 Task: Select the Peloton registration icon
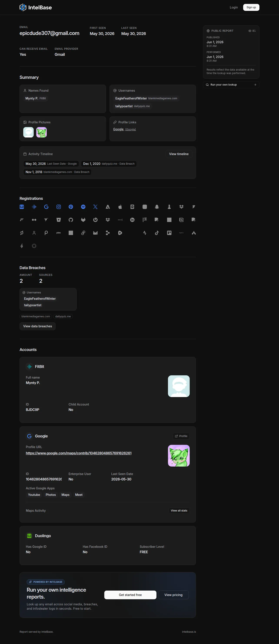point(22,233)
